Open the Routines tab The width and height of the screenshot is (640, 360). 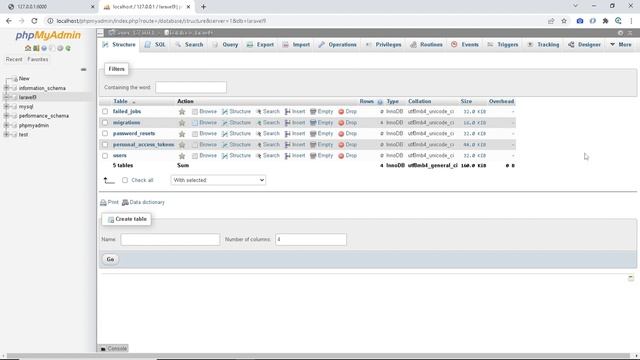coord(427,44)
